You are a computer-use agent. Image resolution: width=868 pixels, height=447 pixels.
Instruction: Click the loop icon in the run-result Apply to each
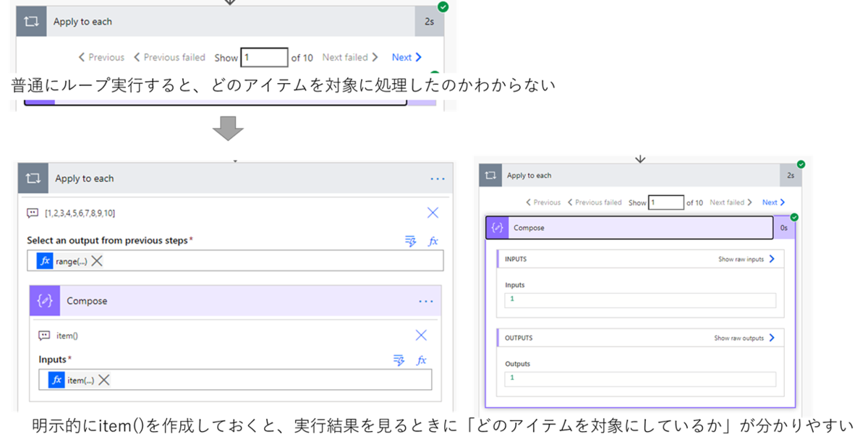click(491, 175)
